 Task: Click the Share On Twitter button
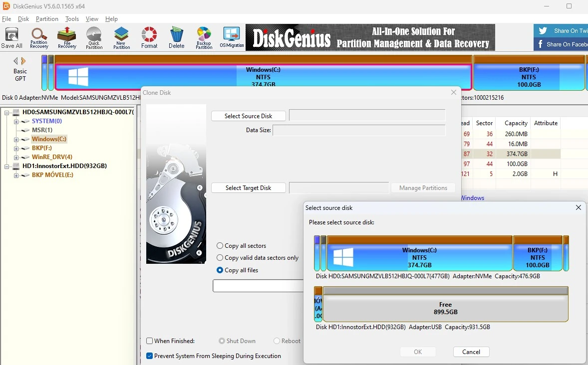click(x=561, y=31)
